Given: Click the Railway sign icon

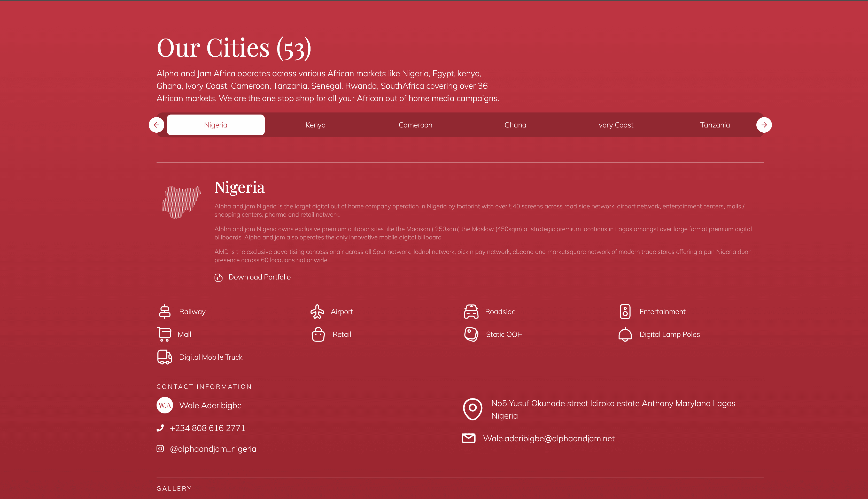Looking at the screenshot, I should [x=165, y=312].
